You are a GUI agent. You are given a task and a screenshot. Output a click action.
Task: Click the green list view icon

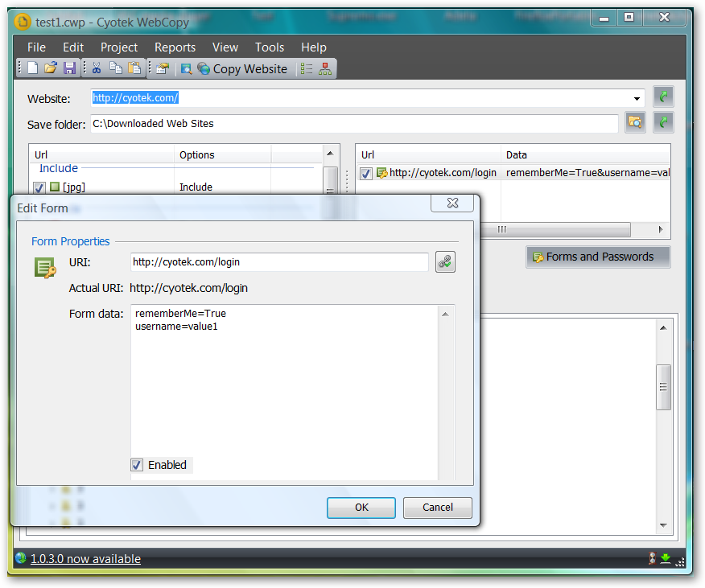pyautogui.click(x=307, y=69)
